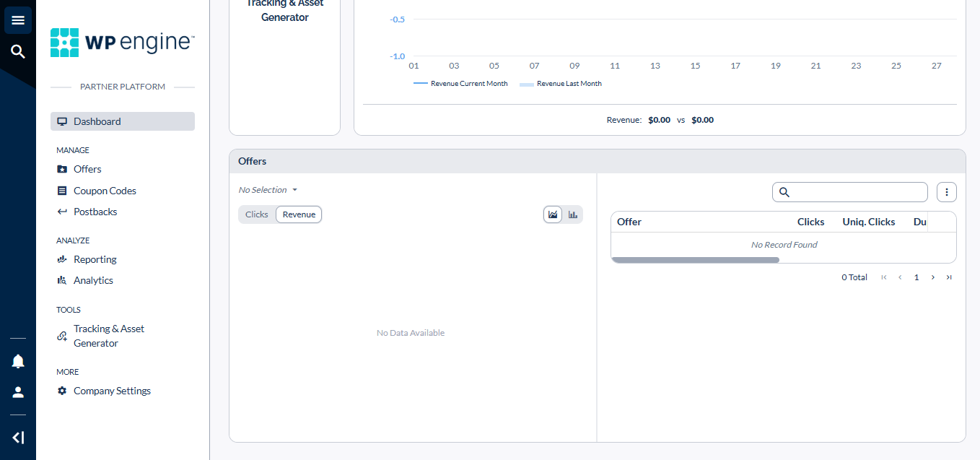The height and width of the screenshot is (460, 980).
Task: Click the search magnifier in the dark sidebar
Action: click(18, 51)
